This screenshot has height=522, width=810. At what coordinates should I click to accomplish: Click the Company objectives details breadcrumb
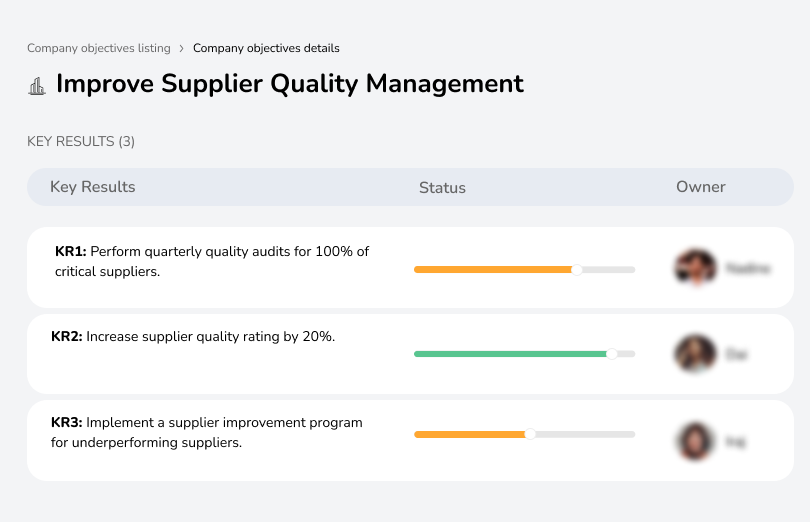coord(266,48)
